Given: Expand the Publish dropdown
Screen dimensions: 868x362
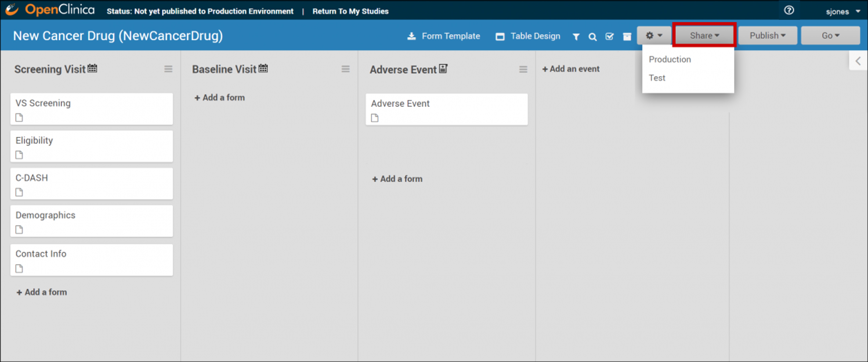Looking at the screenshot, I should point(767,35).
